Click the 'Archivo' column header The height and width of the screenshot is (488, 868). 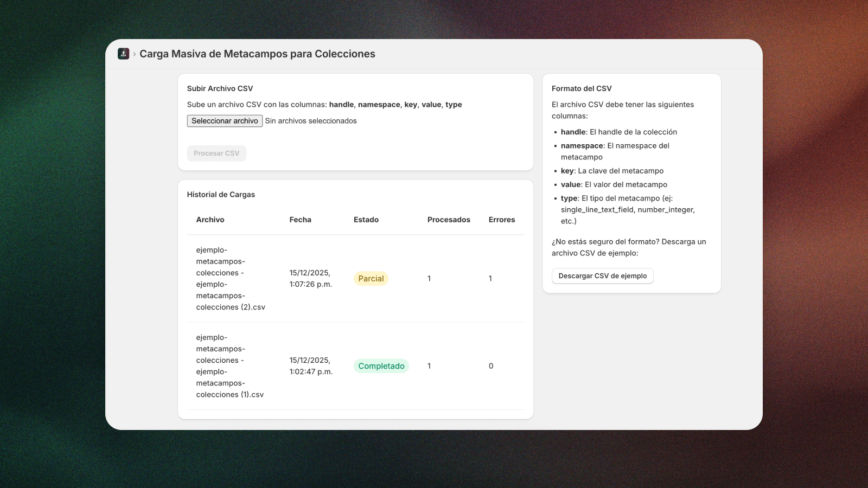tap(210, 220)
